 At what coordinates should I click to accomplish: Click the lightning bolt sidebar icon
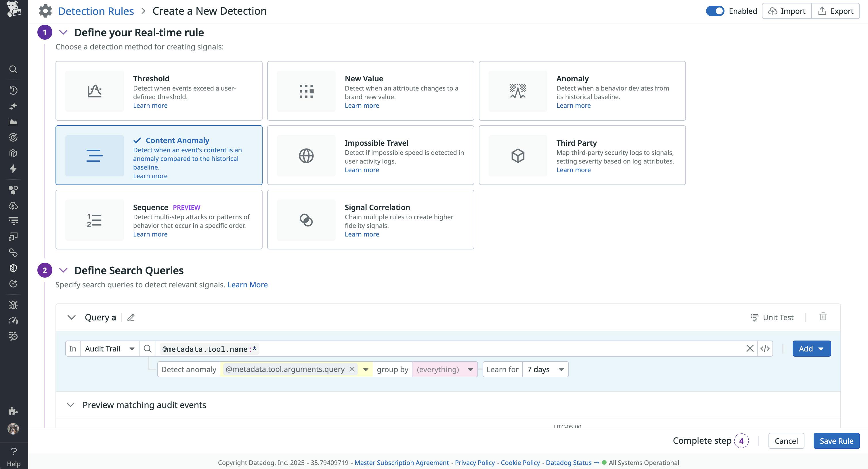click(14, 169)
